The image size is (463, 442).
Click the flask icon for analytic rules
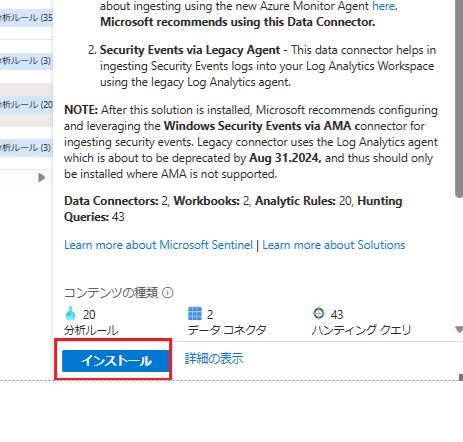(70, 314)
